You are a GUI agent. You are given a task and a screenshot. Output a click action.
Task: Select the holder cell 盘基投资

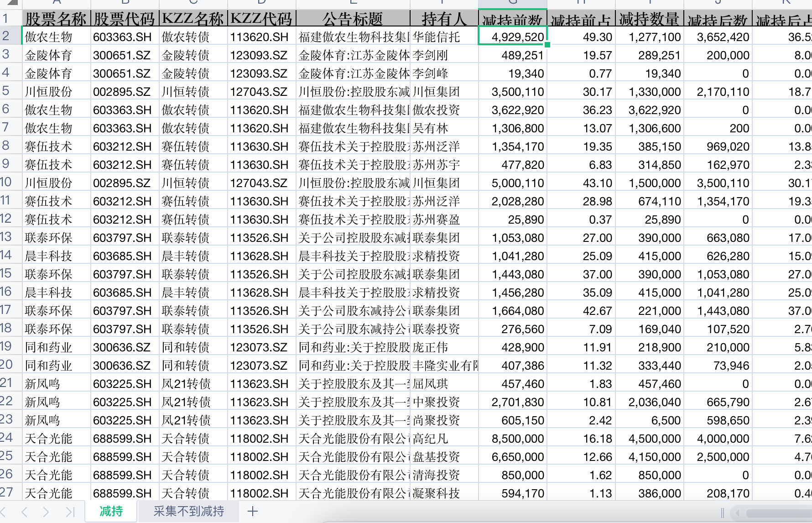(444, 456)
